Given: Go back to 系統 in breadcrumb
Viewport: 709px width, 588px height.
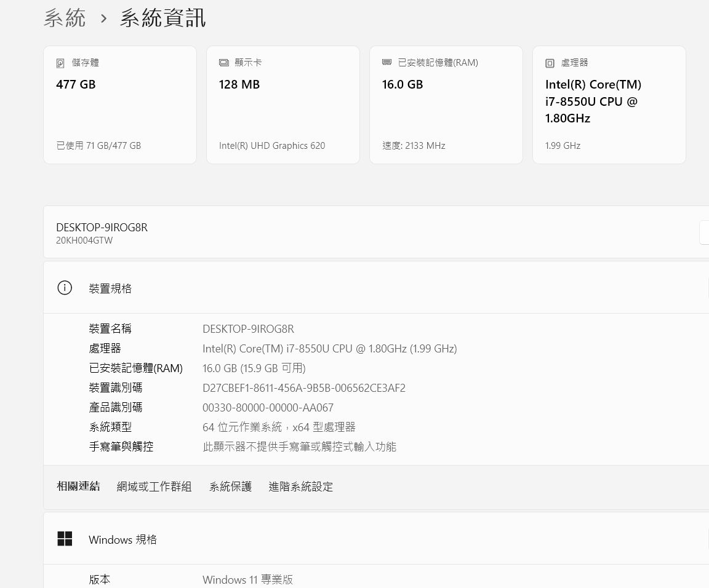Looking at the screenshot, I should (65, 18).
